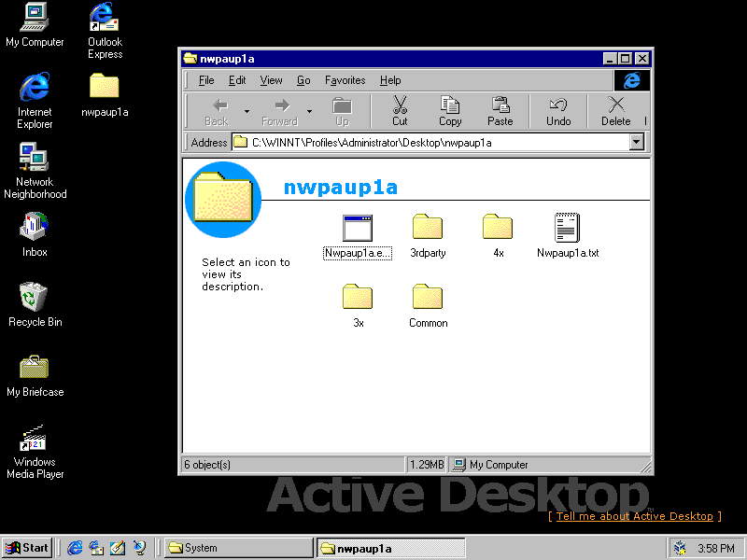The height and width of the screenshot is (560, 747).
Task: Click the '6 object(s)' status bar text
Action: tap(207, 465)
